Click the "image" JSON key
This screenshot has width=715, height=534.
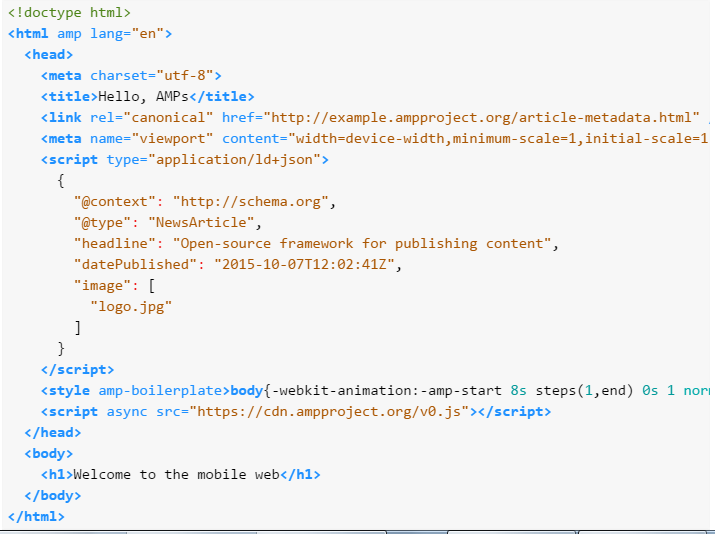103,285
